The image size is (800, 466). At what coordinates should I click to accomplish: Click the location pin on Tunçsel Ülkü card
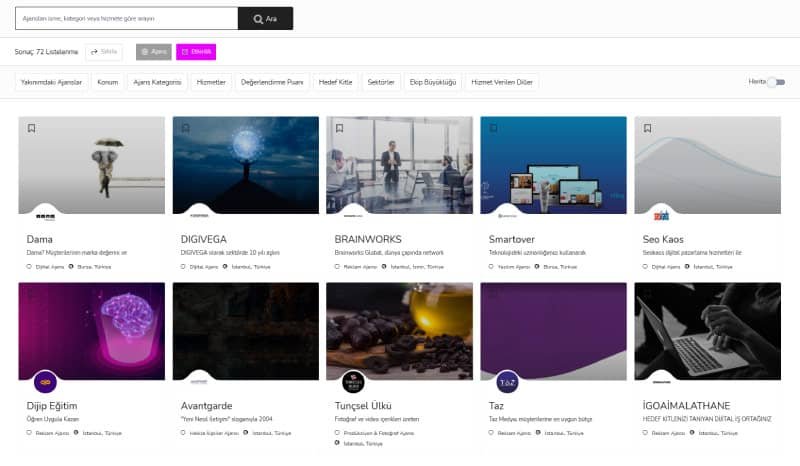(x=337, y=443)
